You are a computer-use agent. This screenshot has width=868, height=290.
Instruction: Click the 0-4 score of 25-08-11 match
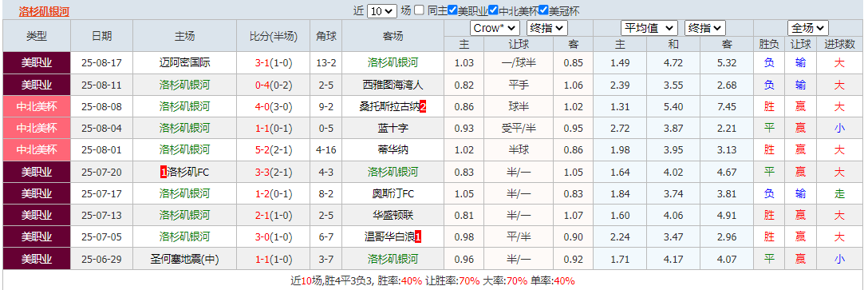(x=262, y=85)
